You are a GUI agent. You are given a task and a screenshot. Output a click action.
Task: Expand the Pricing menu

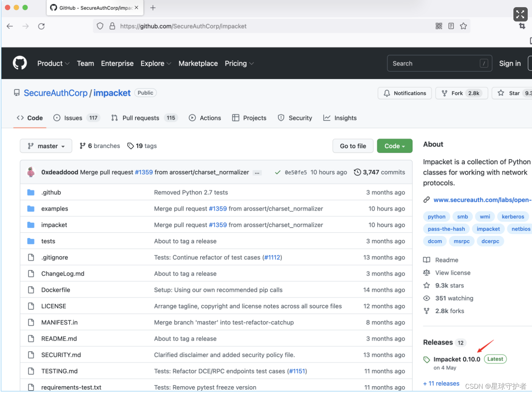click(239, 63)
